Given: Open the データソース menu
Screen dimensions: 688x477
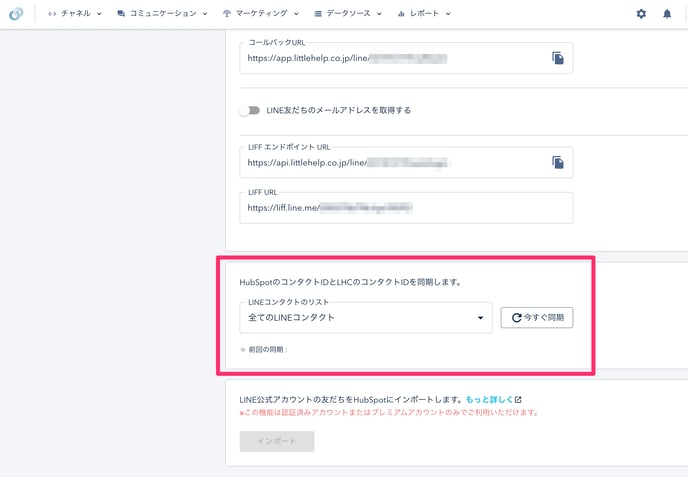Looking at the screenshot, I should point(348,14).
